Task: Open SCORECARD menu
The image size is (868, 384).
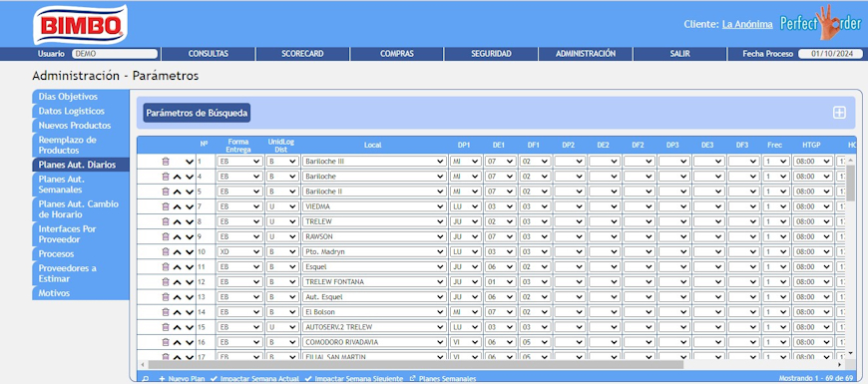Action: (302, 54)
